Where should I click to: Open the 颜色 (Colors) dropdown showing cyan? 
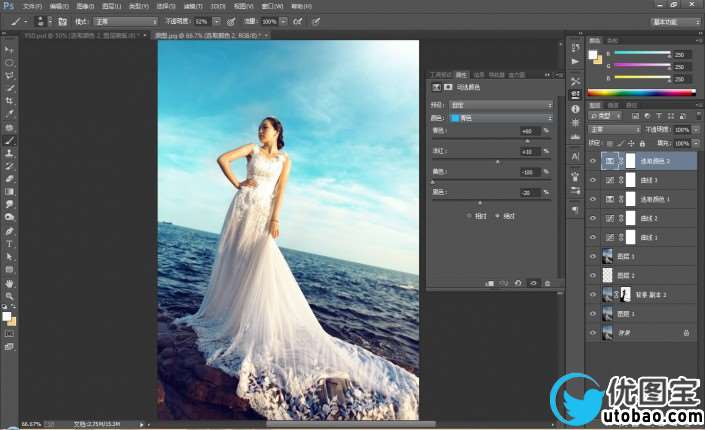500,117
